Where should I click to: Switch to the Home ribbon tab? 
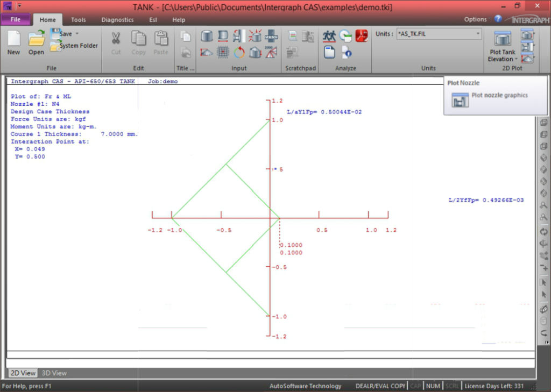[x=47, y=20]
